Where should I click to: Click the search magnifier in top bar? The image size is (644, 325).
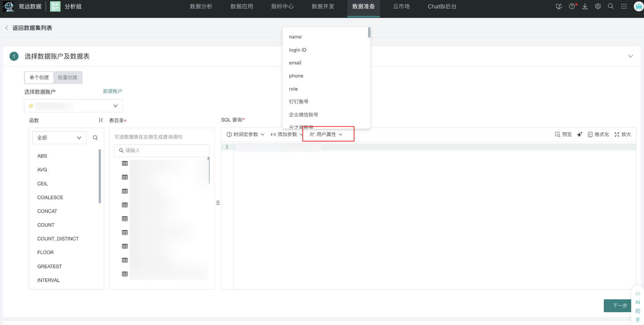tap(611, 6)
